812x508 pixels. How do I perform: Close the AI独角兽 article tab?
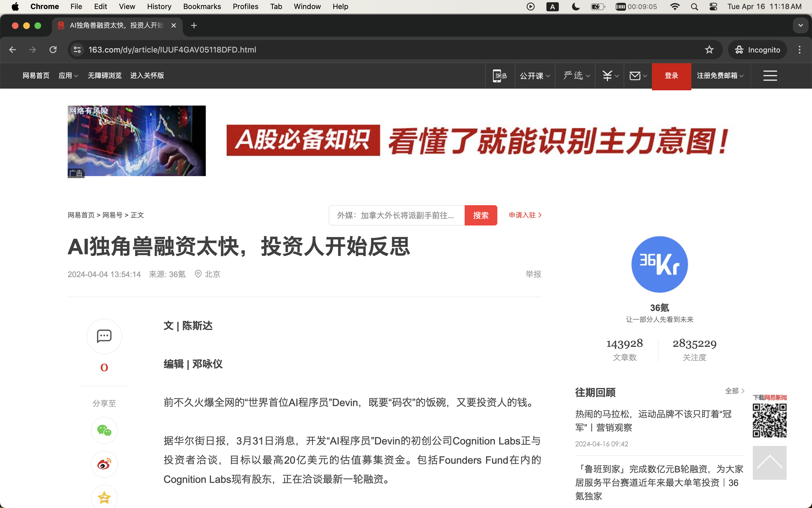click(173, 25)
